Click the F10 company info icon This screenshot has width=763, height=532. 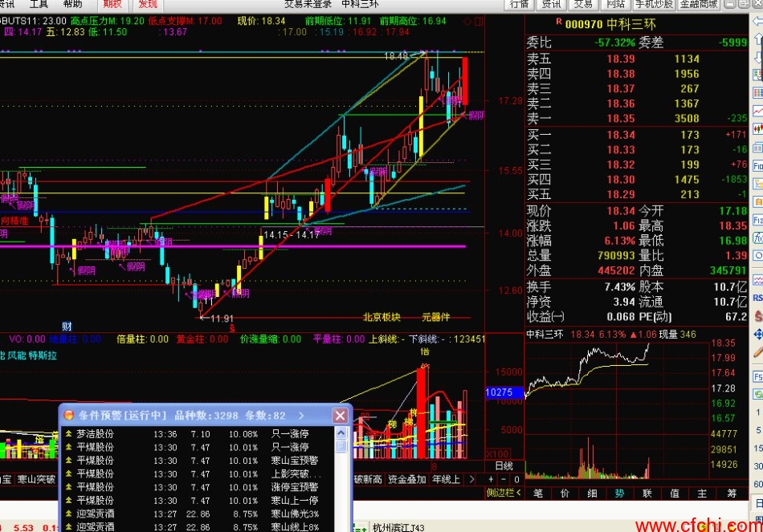point(757,166)
